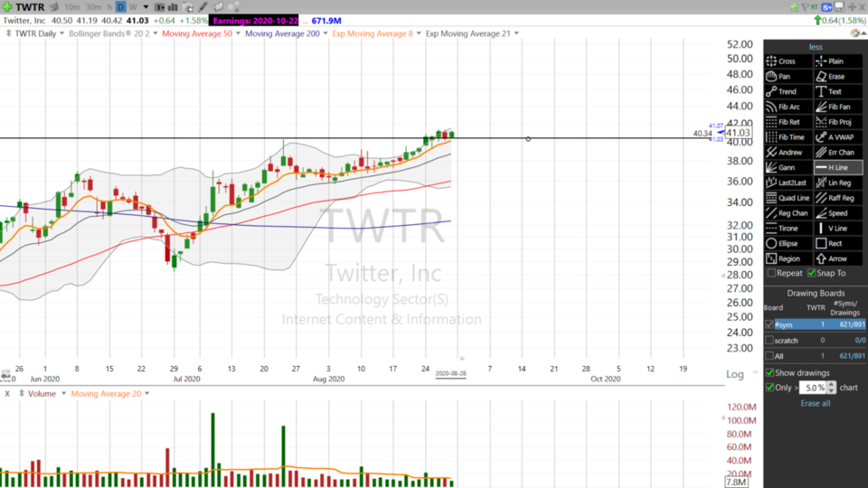Collapse the tool list with less
This screenshot has width=868, height=488.
[815, 46]
